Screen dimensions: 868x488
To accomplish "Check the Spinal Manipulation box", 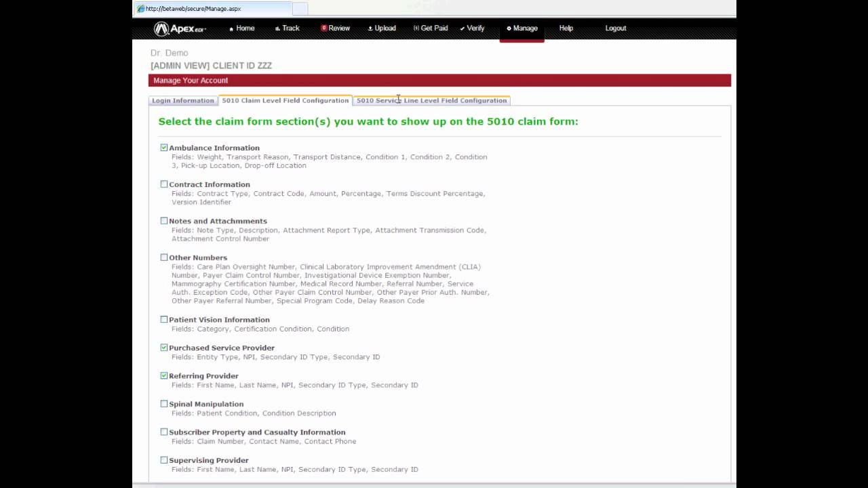I will 164,403.
